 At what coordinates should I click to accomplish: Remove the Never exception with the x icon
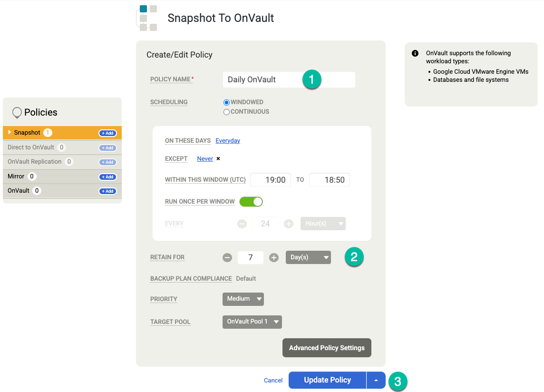click(218, 158)
